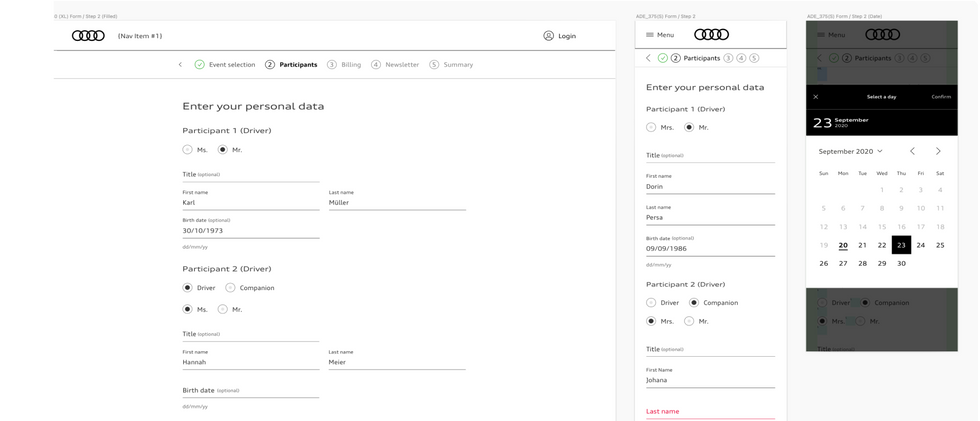Click mobile Last name field containing Persa
This screenshot has height=421, width=980.
pos(711,215)
